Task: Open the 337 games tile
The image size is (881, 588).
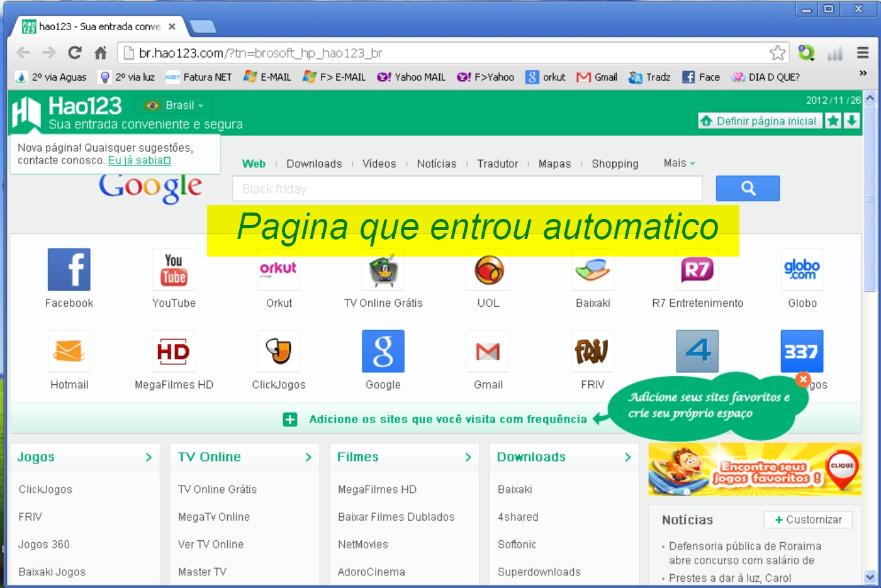Action: 802,351
